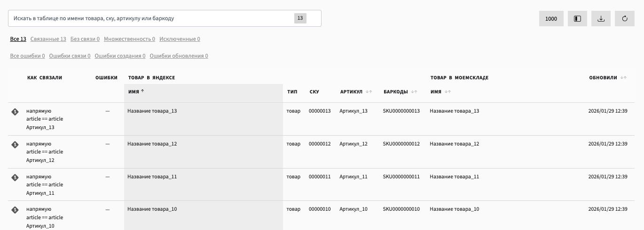
Task: Click barcode SKU0000000013
Action: [401, 111]
